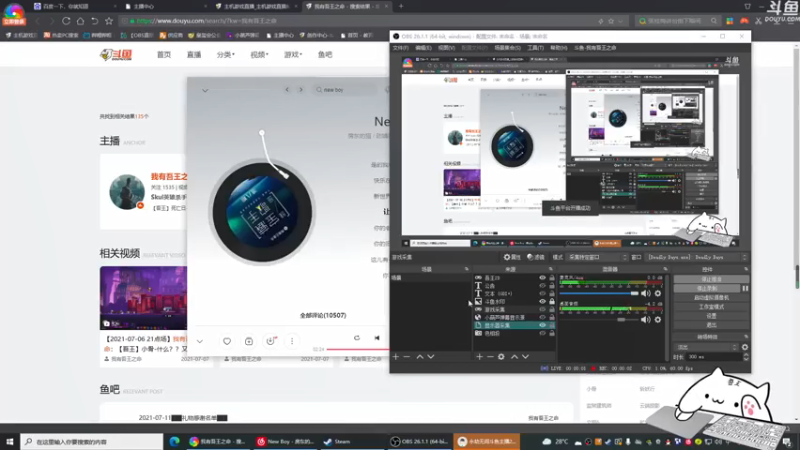Expand the 游戏 dropdown on Douyu nav

(293, 55)
